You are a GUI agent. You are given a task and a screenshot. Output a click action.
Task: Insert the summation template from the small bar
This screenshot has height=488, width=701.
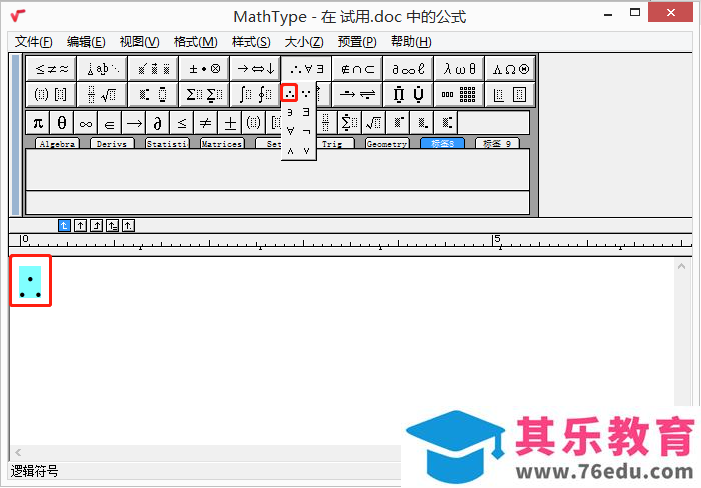coord(349,123)
